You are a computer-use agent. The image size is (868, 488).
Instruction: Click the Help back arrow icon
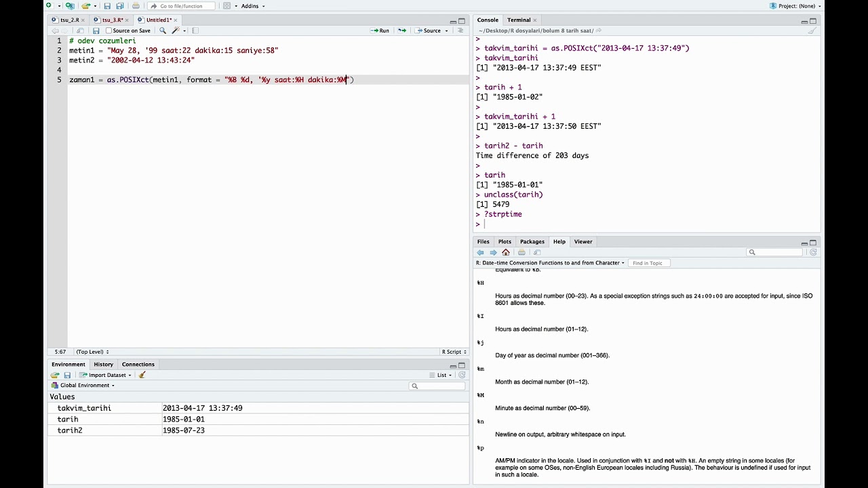coord(481,253)
